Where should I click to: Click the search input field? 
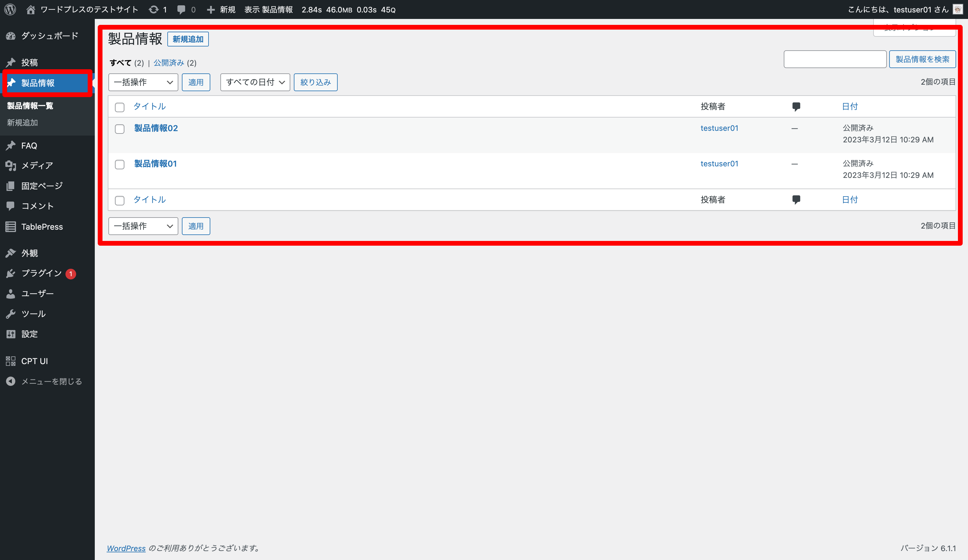(x=835, y=59)
